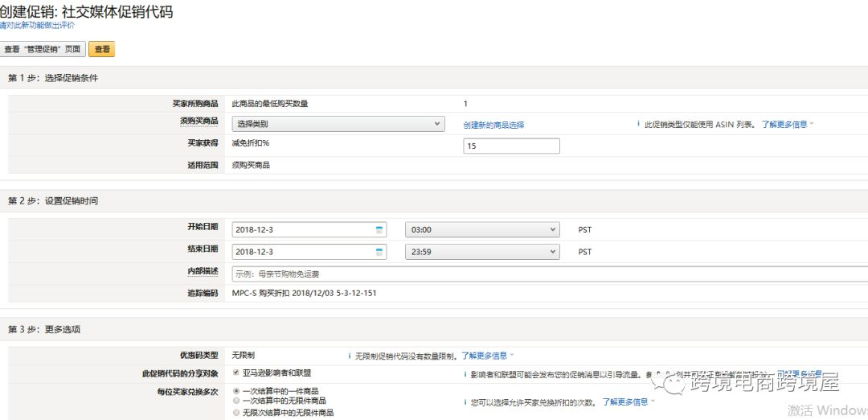Open 选择类别 product dropdown
The image size is (868, 420).
coord(338,124)
